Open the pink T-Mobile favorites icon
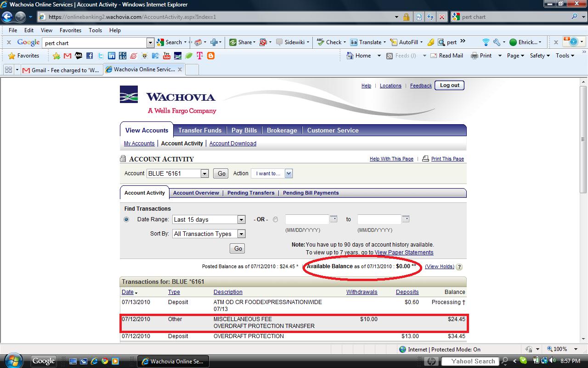588x368 pixels. (x=200, y=56)
